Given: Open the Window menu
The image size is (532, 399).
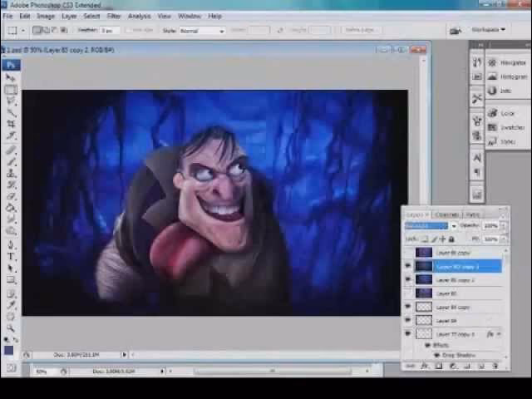Looking at the screenshot, I should [190, 16].
